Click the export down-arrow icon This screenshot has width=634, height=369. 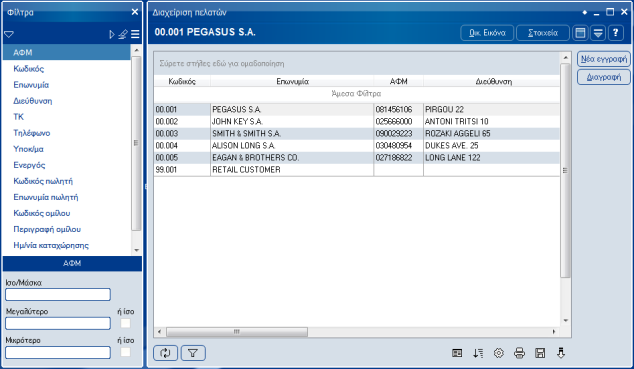(x=561, y=353)
